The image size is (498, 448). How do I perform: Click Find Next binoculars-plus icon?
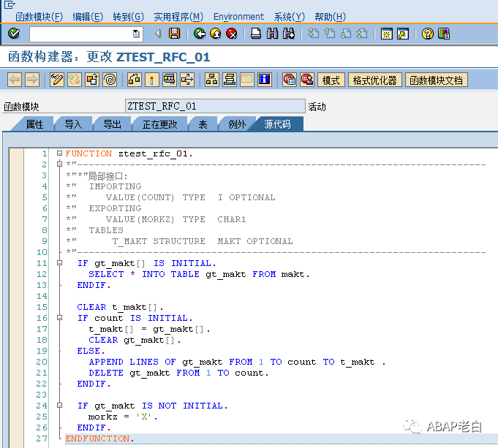tap(289, 34)
